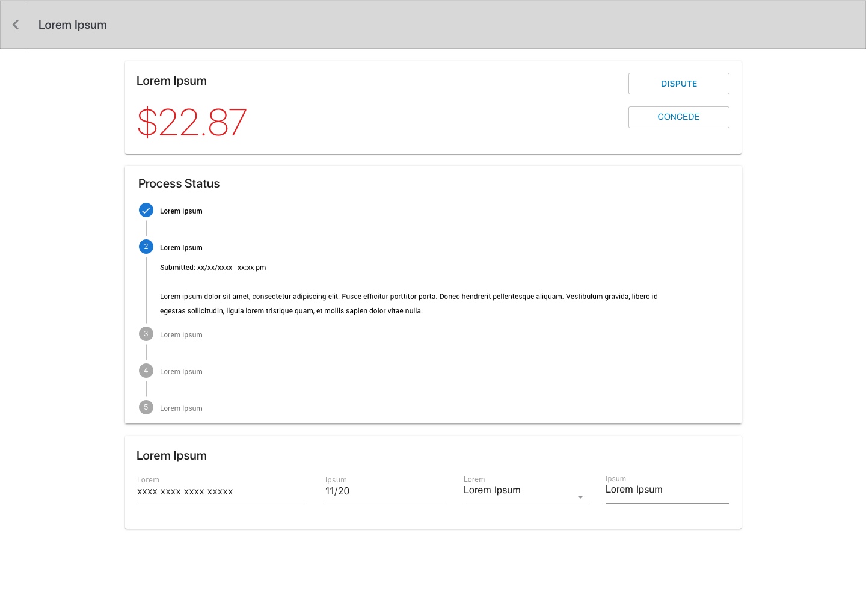This screenshot has height=616, width=866.
Task: Click the Lorem Ipsum label beside step 4
Action: point(181,372)
